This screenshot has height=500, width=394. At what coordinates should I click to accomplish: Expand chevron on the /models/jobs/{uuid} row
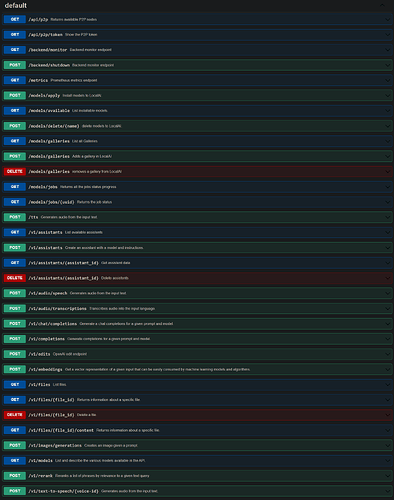pyautogui.click(x=387, y=202)
